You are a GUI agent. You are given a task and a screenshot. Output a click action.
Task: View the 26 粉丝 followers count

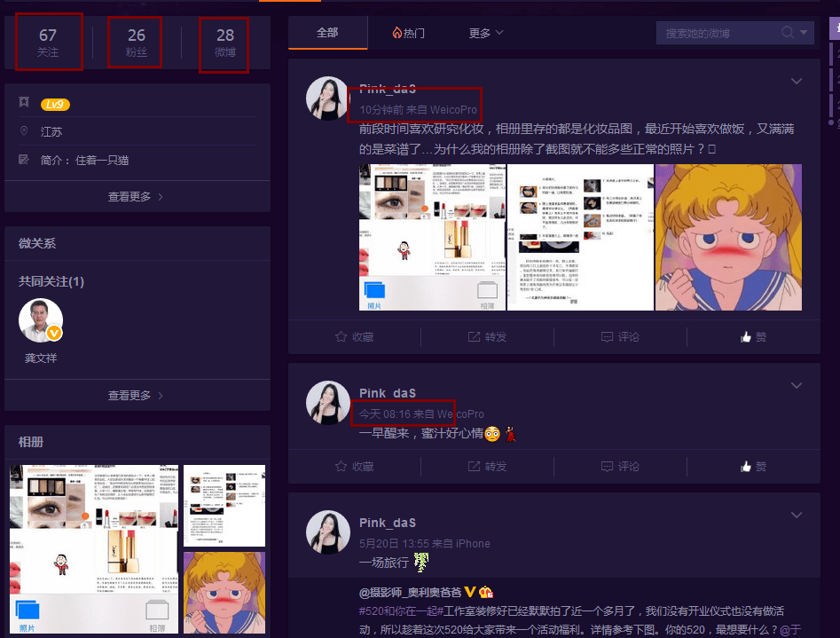[x=136, y=43]
